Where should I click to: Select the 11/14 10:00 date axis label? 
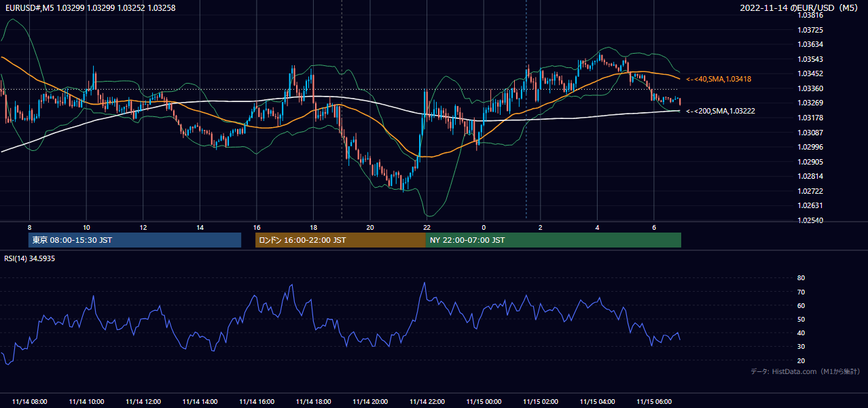click(x=86, y=401)
